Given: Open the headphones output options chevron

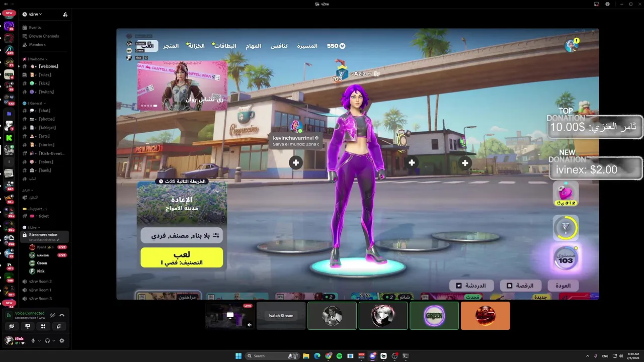Looking at the screenshot, I should pyautogui.click(x=53, y=341).
